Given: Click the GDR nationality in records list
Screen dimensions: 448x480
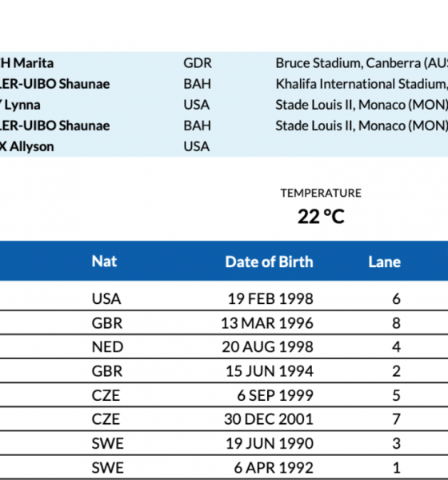Looking at the screenshot, I should coord(198,63).
